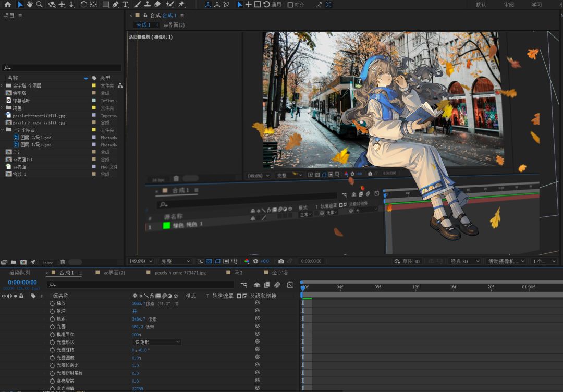Viewport: 563px width, 392px height.
Task: Select the Eraser tool
Action: pyautogui.click(x=157, y=4)
